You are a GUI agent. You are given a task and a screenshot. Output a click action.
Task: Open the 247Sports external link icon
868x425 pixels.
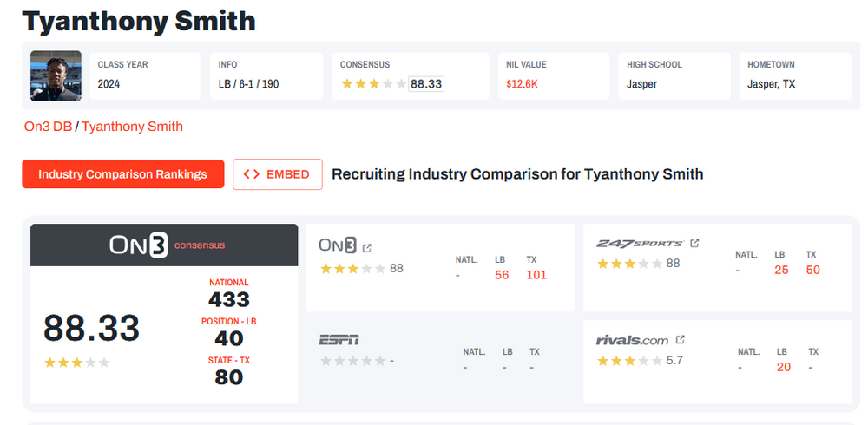694,244
